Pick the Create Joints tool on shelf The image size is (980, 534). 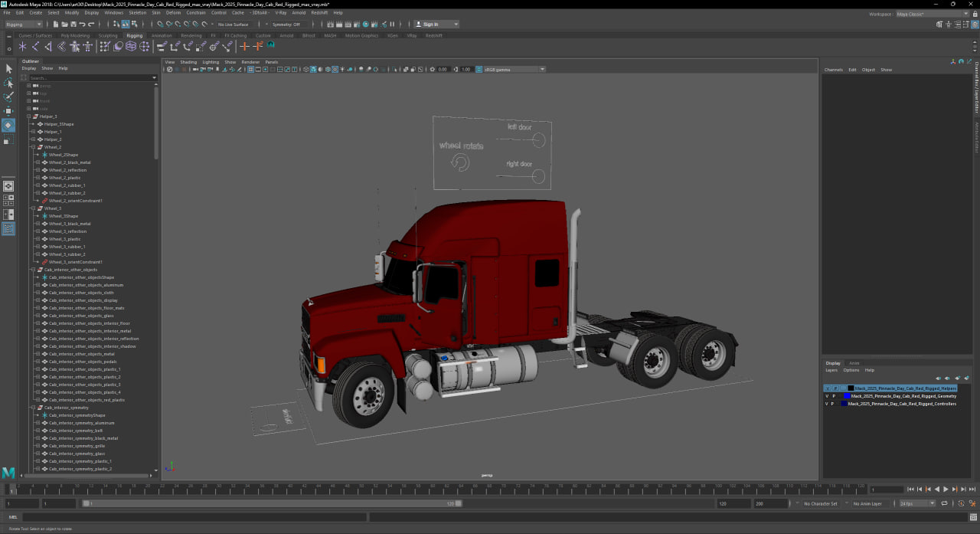[35, 46]
